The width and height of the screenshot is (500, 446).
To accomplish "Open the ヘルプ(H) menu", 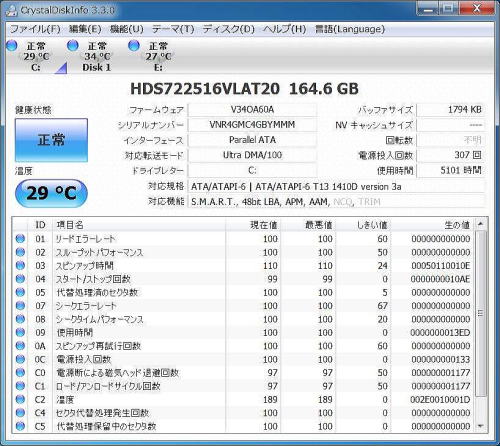I will click(x=284, y=29).
